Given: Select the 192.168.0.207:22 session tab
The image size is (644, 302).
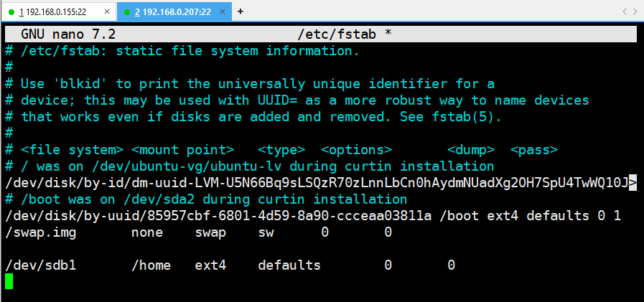Looking at the screenshot, I should [x=174, y=12].
